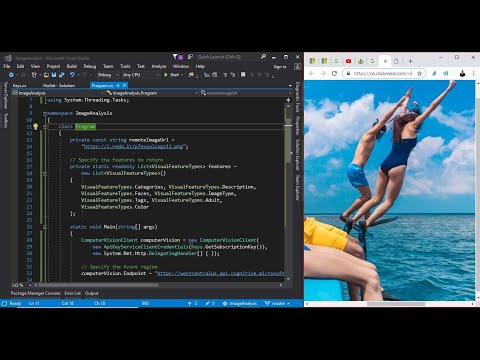Click the browser three-dot menu icon

(x=474, y=73)
